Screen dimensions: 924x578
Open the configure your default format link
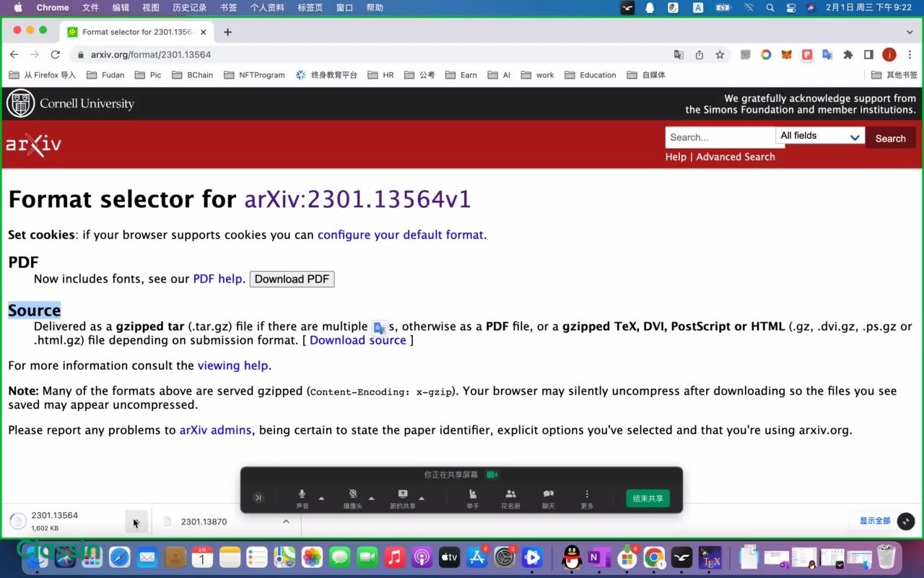click(x=401, y=235)
